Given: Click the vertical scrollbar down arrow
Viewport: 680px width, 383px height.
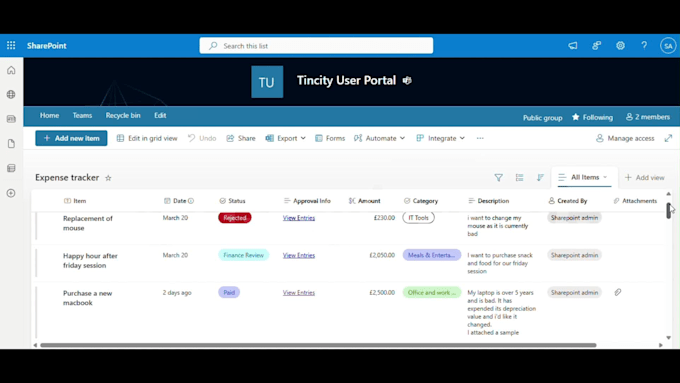Looking at the screenshot, I should pos(668,337).
